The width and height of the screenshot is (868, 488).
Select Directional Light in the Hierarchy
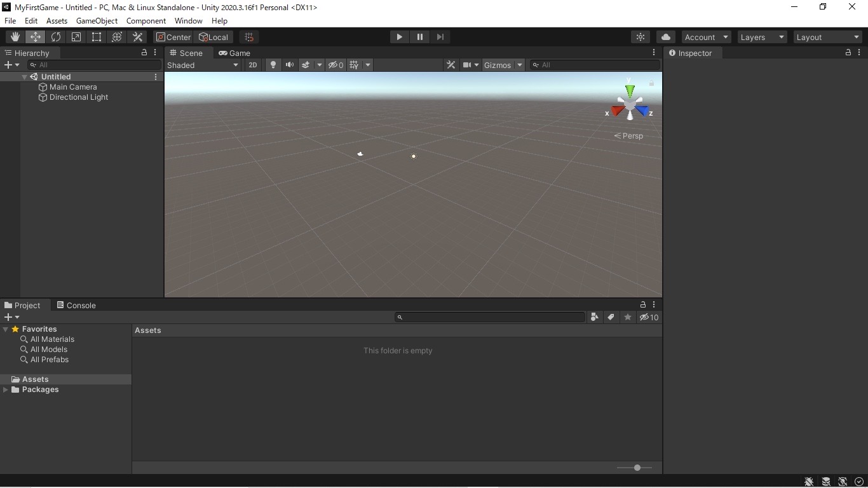coord(79,97)
